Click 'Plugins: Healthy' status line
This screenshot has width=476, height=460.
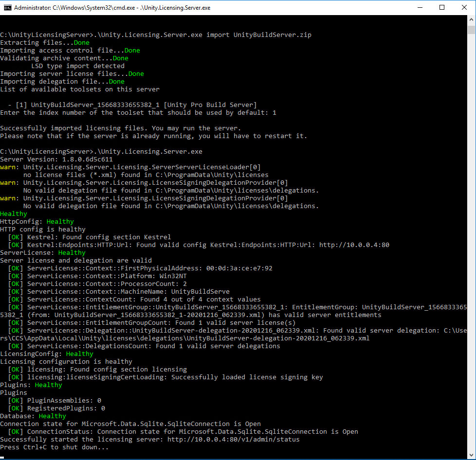tap(31, 385)
